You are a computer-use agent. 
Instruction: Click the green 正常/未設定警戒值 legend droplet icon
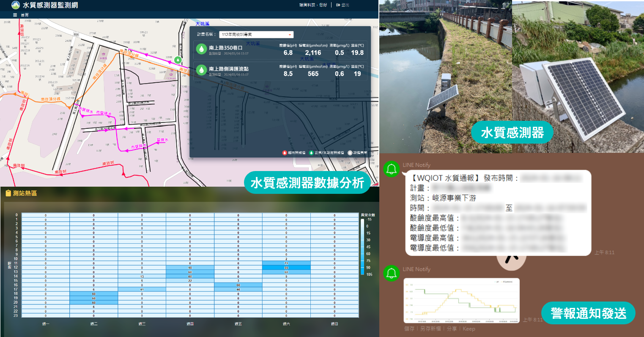pos(311,153)
